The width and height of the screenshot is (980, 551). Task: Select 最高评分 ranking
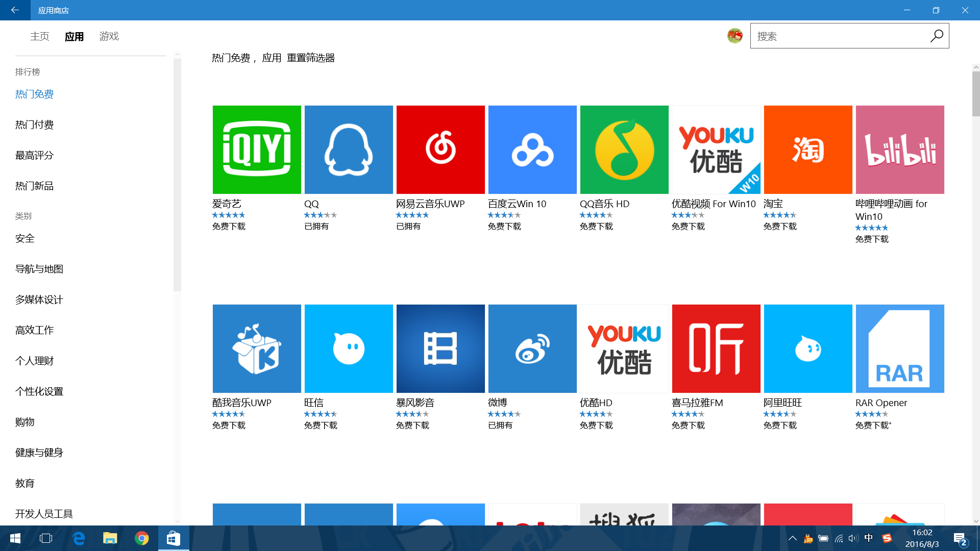(35, 155)
